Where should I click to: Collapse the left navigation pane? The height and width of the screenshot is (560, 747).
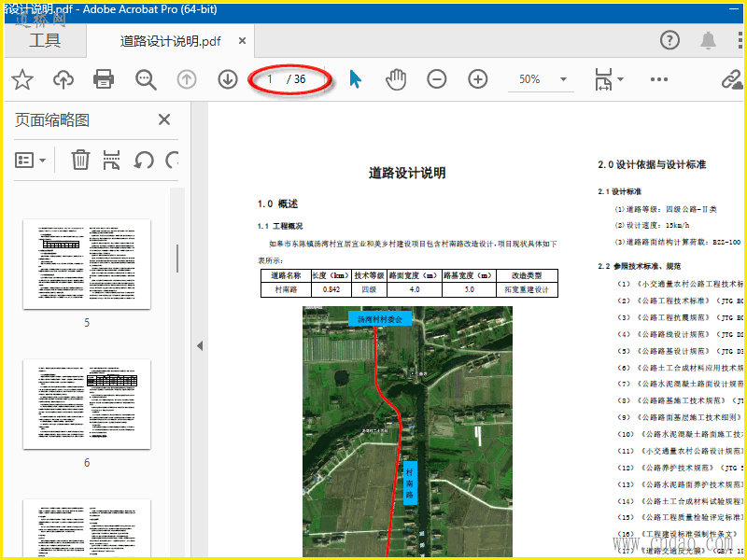199,345
